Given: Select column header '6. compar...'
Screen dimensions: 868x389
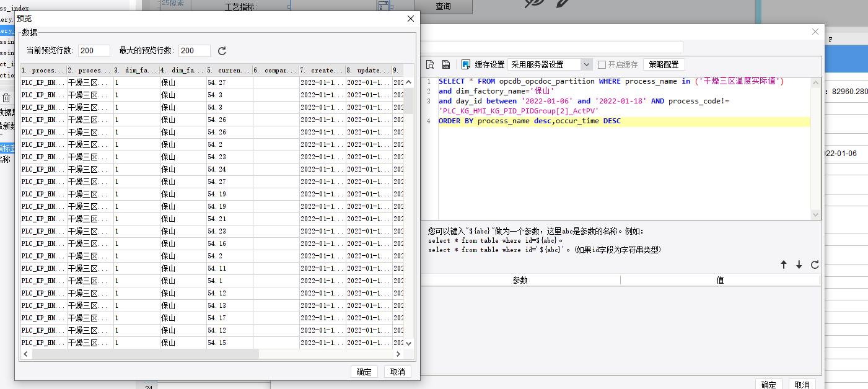Looking at the screenshot, I should (276, 71).
